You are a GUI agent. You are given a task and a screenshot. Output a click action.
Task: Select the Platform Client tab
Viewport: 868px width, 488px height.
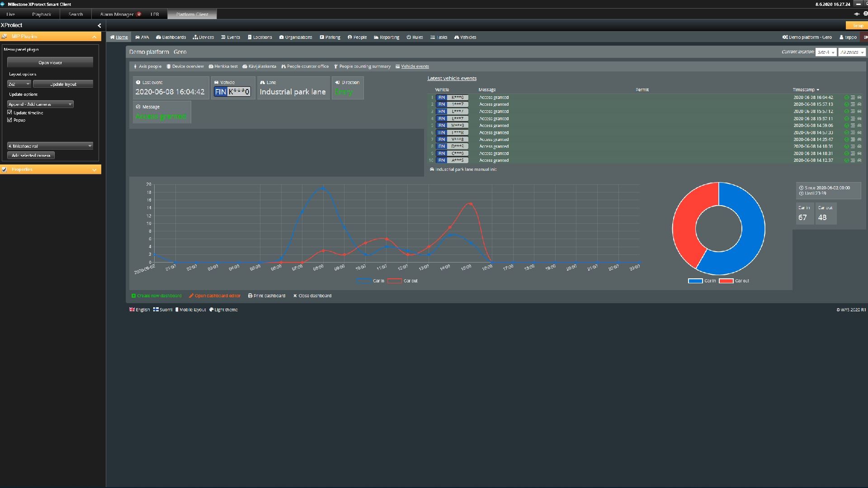[192, 14]
